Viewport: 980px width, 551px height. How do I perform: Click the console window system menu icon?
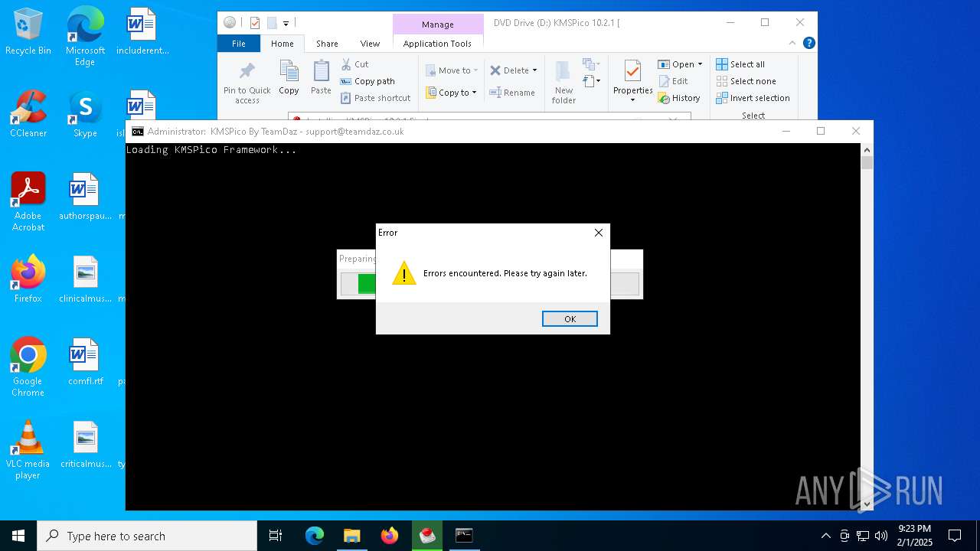[x=138, y=132]
